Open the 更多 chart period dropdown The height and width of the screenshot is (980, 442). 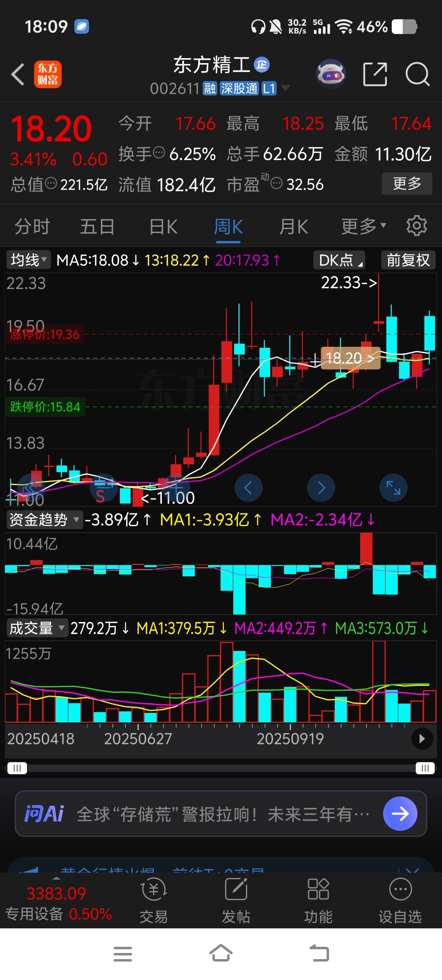(364, 226)
